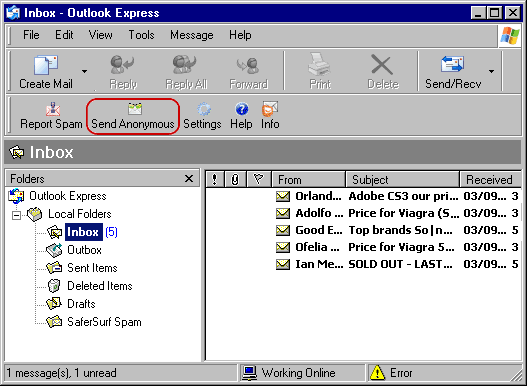Sort by the Attachment column header
Image resolution: width=527 pixels, height=386 pixels.
tap(235, 179)
